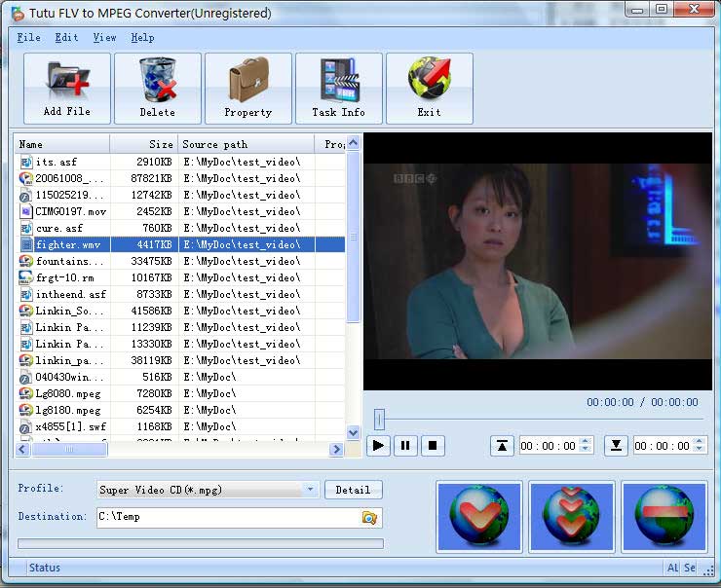Decrease the end time stepper
Viewport: 721px width, 588px height.
pyautogui.click(x=700, y=449)
